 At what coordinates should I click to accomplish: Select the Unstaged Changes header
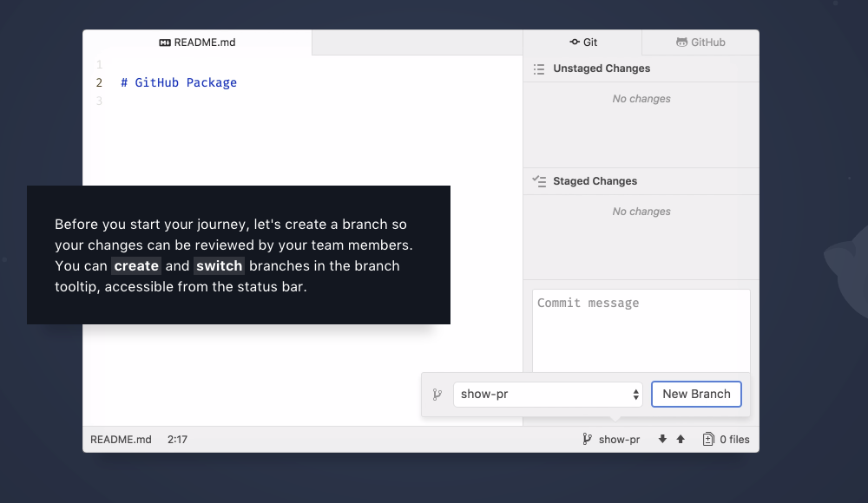click(x=641, y=69)
